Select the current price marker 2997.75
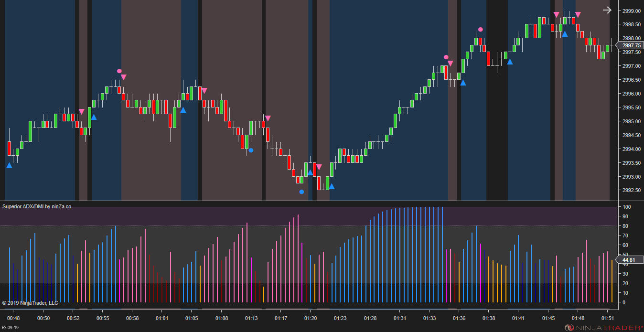Image resolution: width=644 pixels, height=332 pixels. [x=631, y=45]
